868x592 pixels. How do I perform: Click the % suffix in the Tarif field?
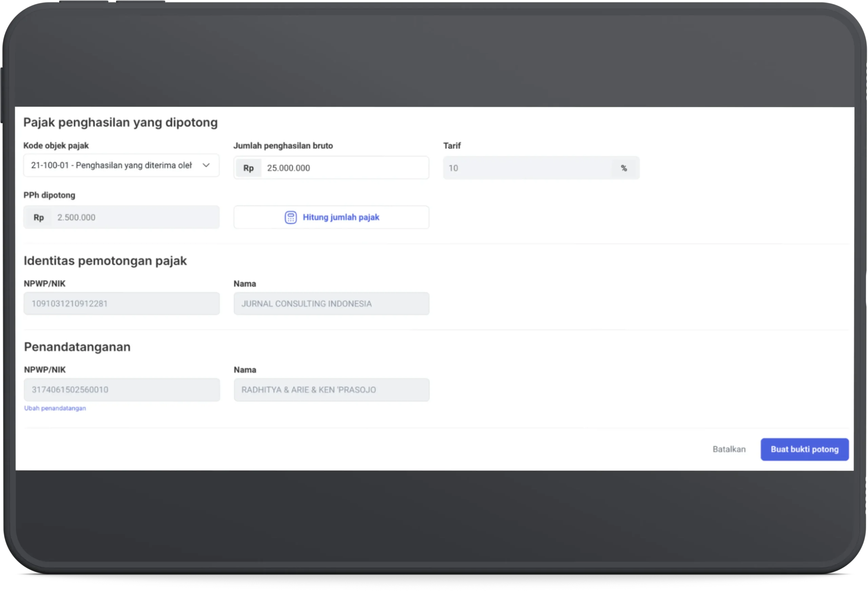click(624, 168)
